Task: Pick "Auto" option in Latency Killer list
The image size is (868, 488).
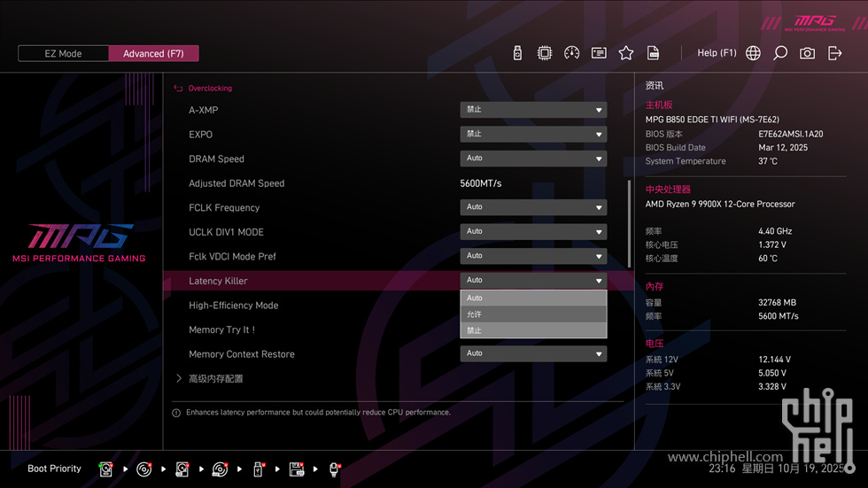Action: click(533, 298)
